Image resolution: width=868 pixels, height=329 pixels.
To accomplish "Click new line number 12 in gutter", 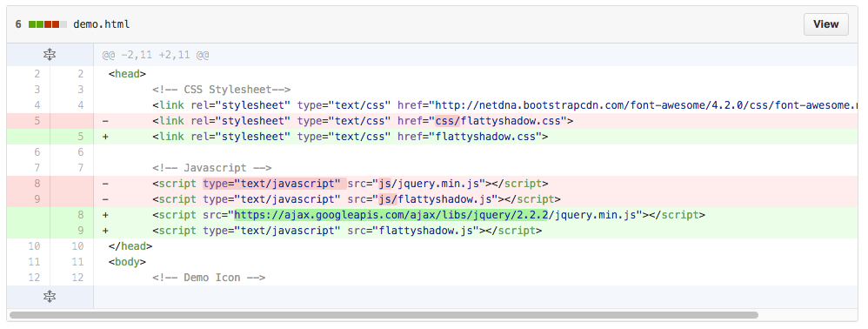I will [x=77, y=278].
